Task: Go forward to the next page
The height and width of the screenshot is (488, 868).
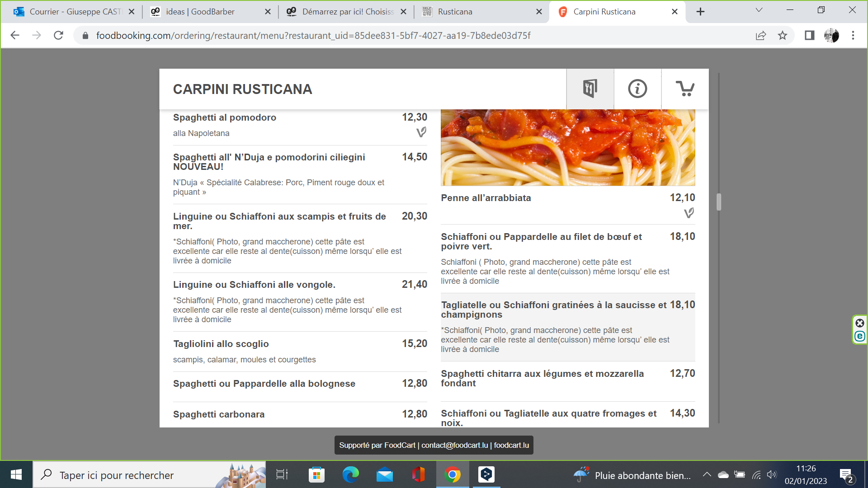Action: click(37, 35)
